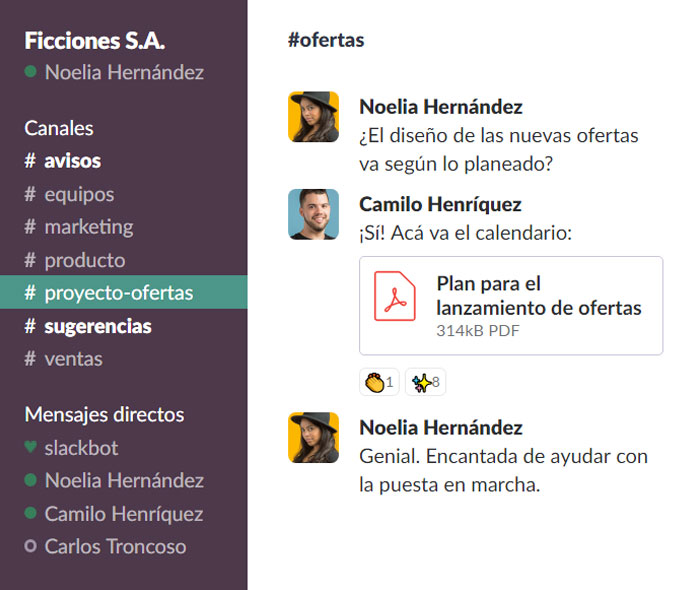The image size is (698, 590).
Task: Open the producto channel
Action: coord(84,260)
